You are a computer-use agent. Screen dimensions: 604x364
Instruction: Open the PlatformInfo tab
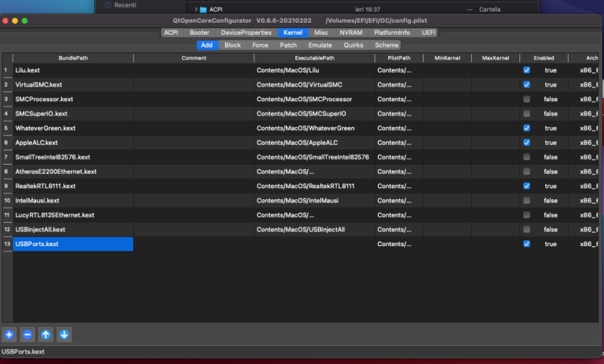[x=392, y=32]
